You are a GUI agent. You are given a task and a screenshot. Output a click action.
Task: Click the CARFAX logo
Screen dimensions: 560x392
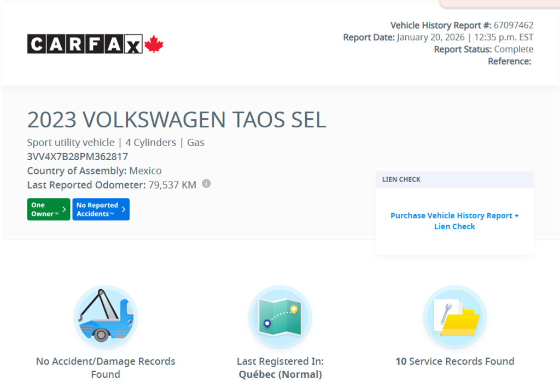(x=85, y=44)
